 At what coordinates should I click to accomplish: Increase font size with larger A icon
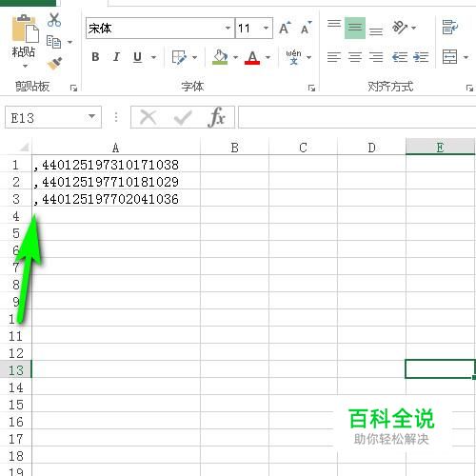click(285, 28)
